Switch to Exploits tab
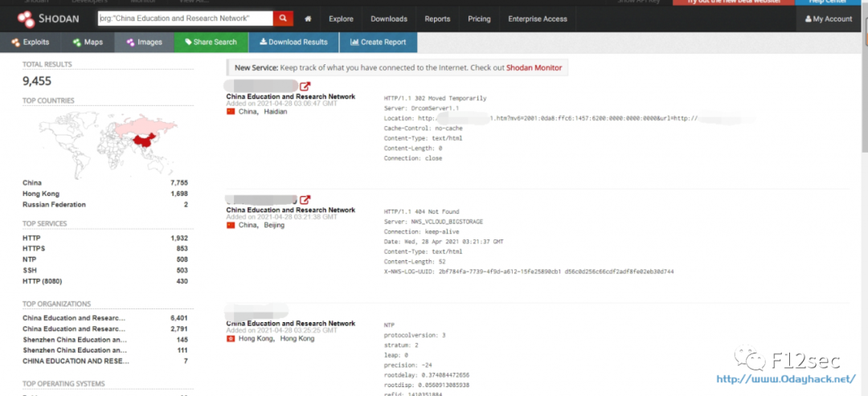Image resolution: width=868 pixels, height=396 pixels. [x=31, y=42]
